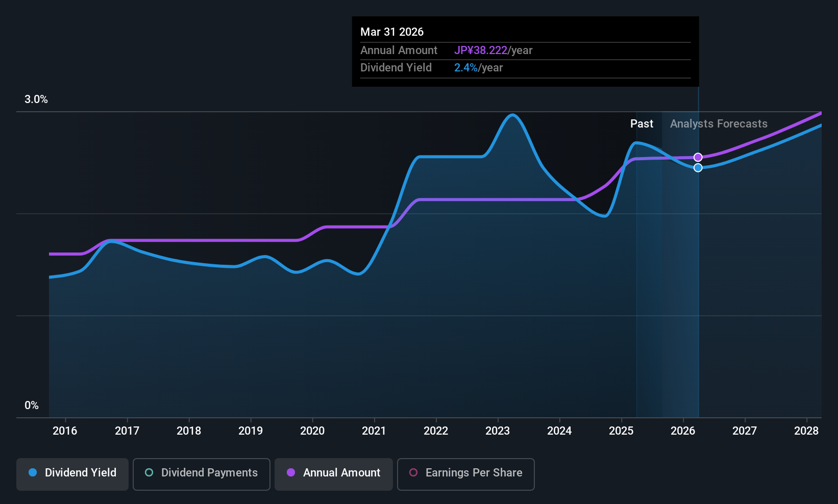Click the 2016 x-axis label
This screenshot has width=838, height=504.
point(65,431)
